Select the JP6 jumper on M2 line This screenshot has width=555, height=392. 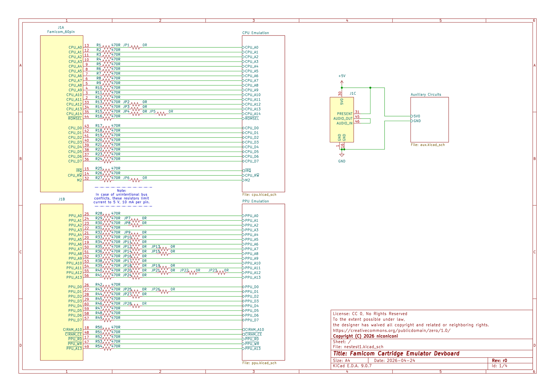point(135,180)
